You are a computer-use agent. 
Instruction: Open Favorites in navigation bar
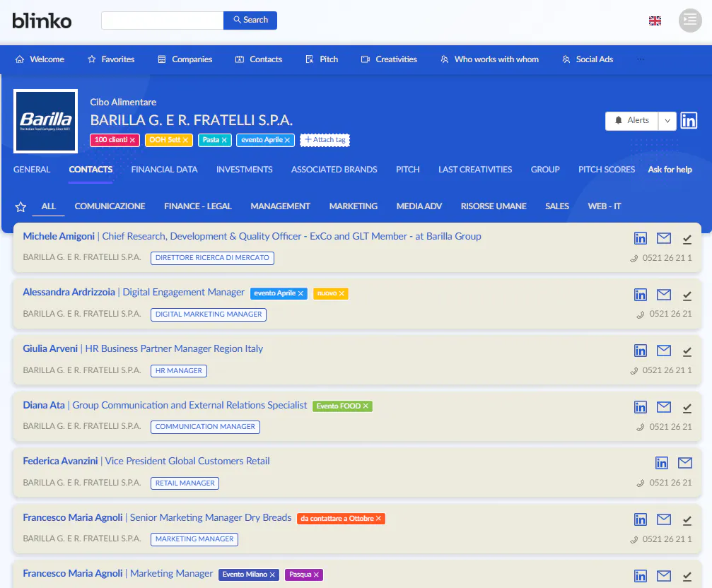pos(111,59)
